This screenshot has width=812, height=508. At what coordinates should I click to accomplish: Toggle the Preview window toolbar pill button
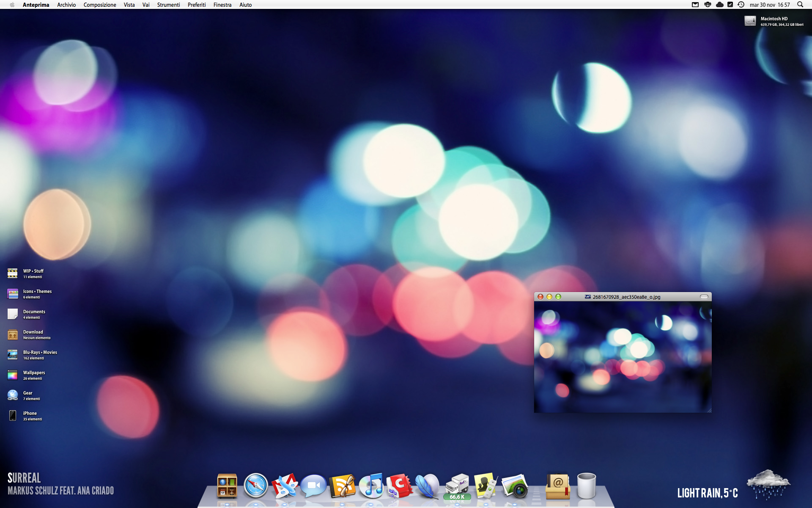click(x=704, y=297)
